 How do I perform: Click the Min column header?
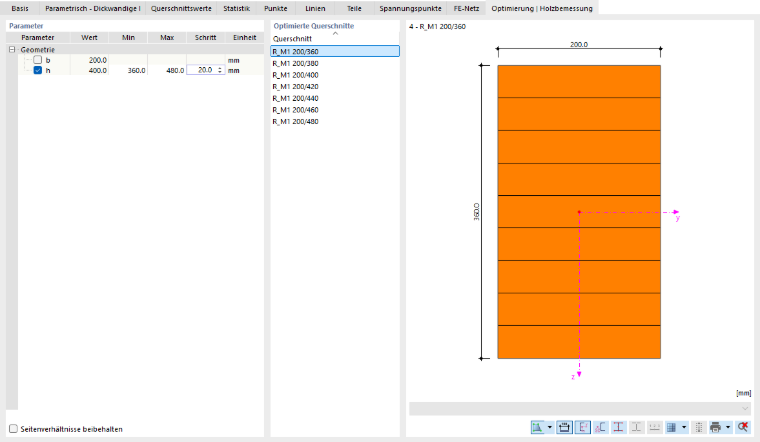(x=128, y=37)
